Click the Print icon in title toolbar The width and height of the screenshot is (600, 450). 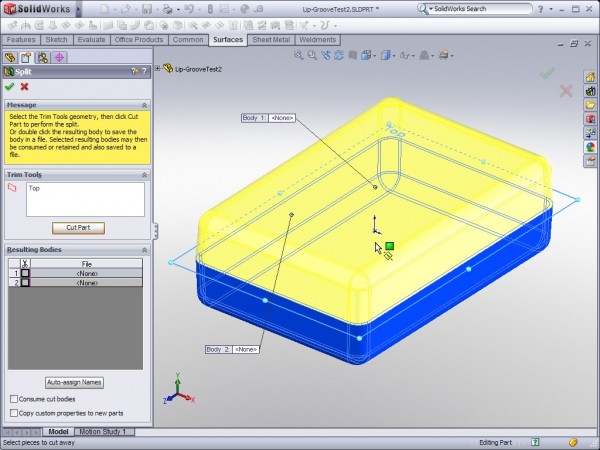(168, 9)
